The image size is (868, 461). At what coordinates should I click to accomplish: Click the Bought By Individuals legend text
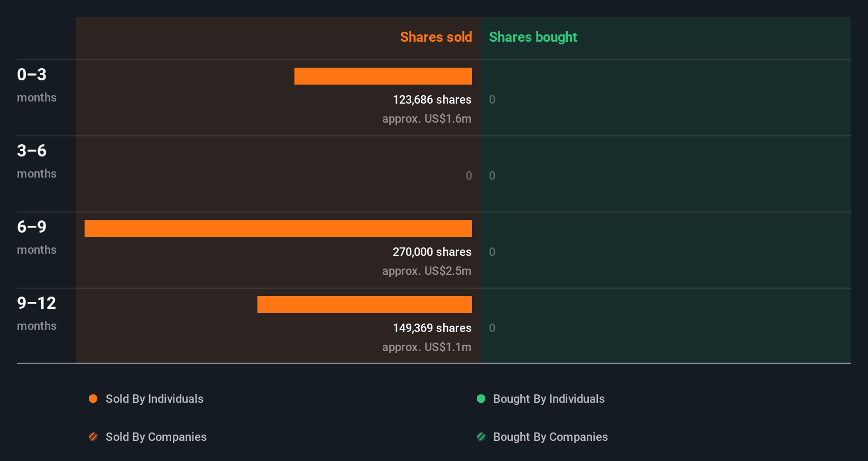click(x=549, y=399)
